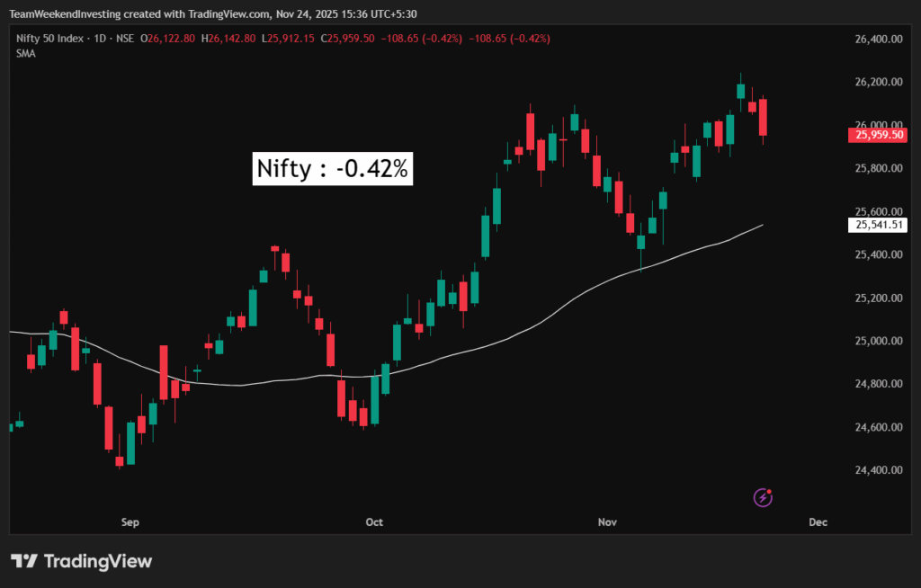Select the 'Nifty : -0.42%' text annotation
This screenshot has width=921, height=588.
tap(334, 169)
